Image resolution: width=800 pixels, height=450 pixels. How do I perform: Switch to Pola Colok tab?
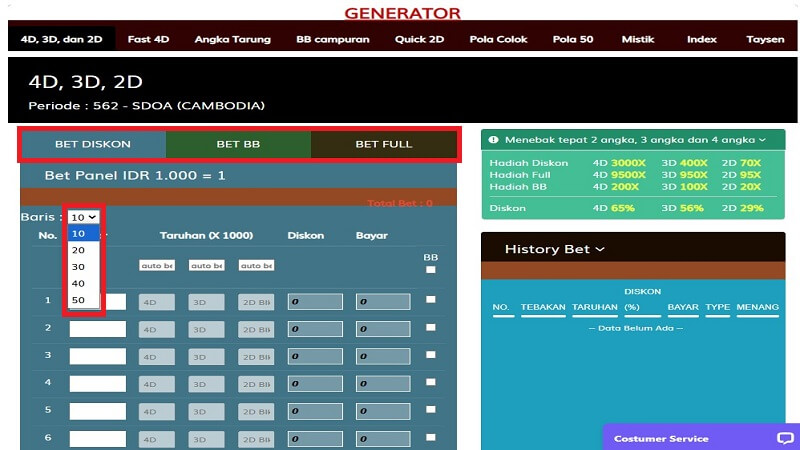498,39
